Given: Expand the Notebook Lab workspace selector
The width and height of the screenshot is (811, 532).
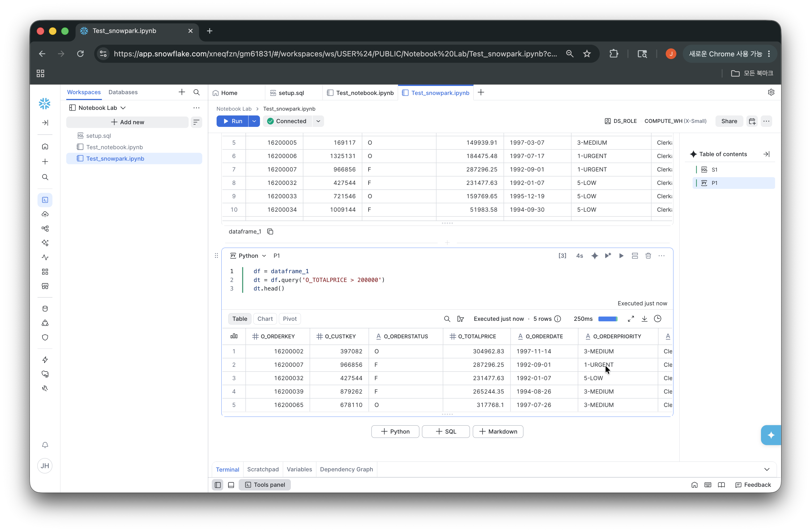Looking at the screenshot, I should coord(97,108).
